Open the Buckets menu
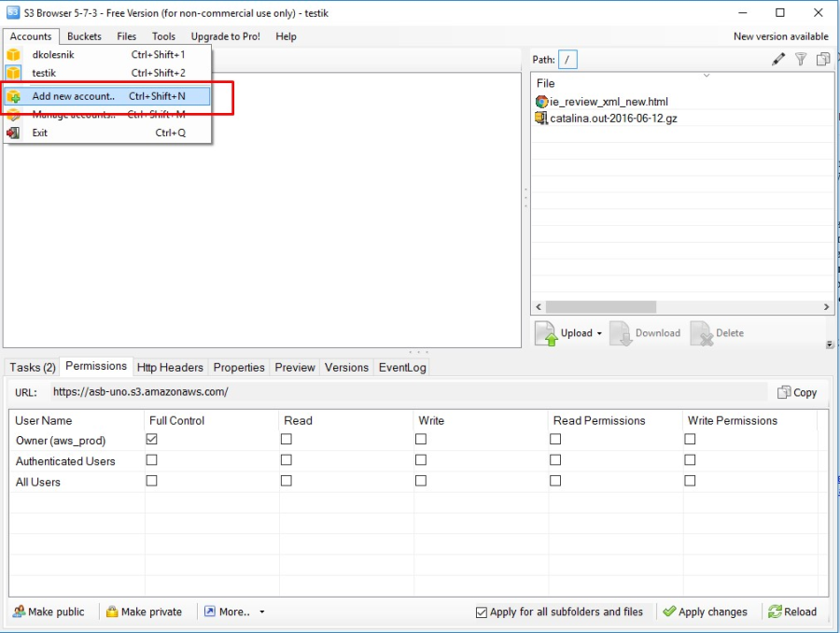Screen dimensions: 840x633 tap(84, 36)
